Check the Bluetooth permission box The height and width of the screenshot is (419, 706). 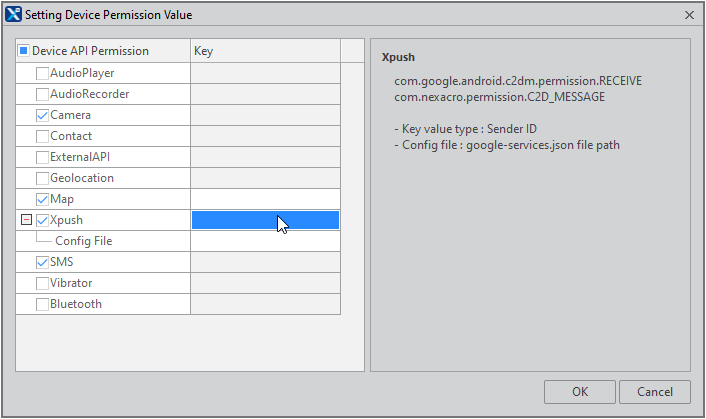coord(42,304)
